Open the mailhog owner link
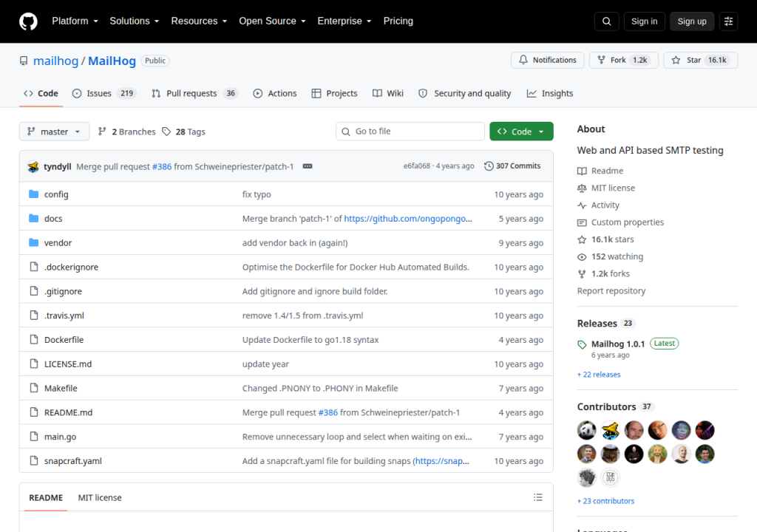The height and width of the screenshot is (532, 757). [x=55, y=61]
